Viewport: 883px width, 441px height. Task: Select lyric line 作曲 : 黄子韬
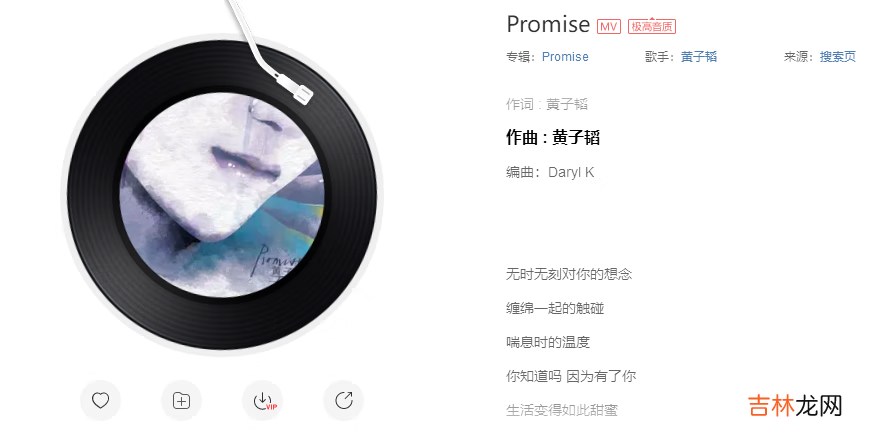(x=553, y=137)
